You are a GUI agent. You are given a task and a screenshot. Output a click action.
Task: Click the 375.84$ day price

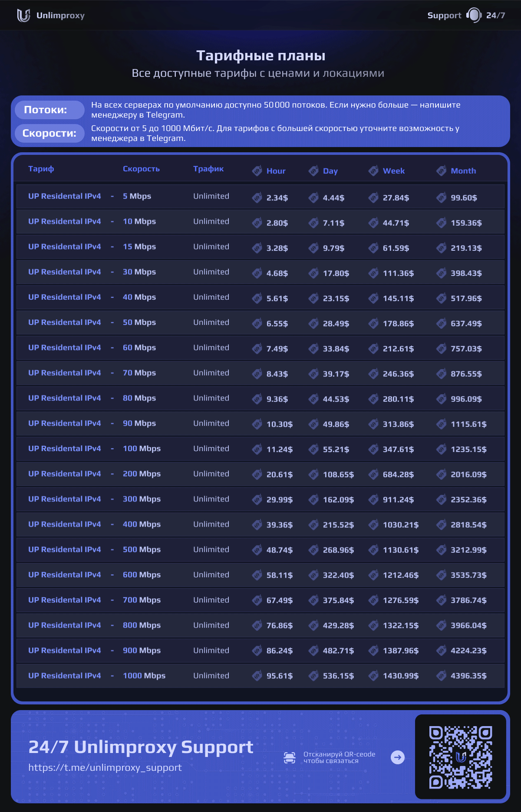pyautogui.click(x=338, y=600)
